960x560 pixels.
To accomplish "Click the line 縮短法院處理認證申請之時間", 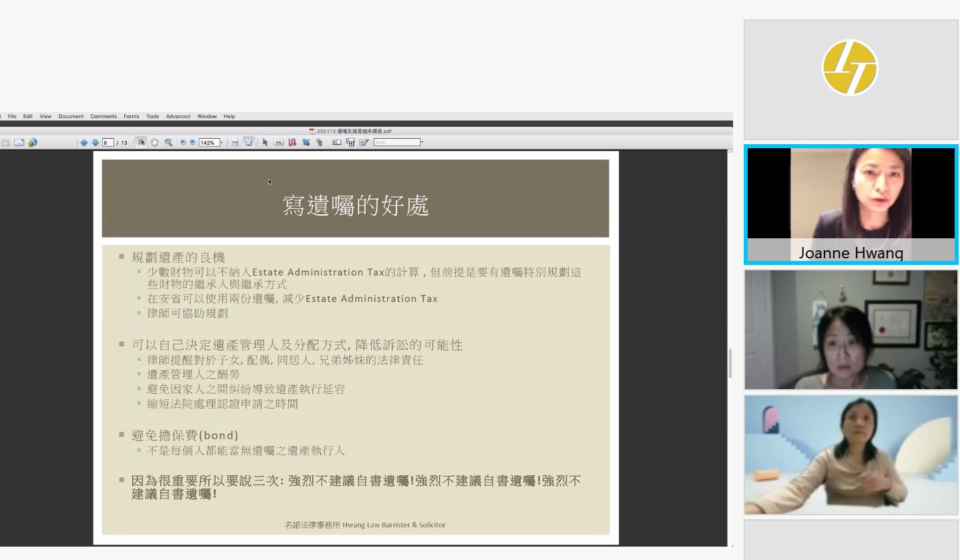I will [222, 404].
